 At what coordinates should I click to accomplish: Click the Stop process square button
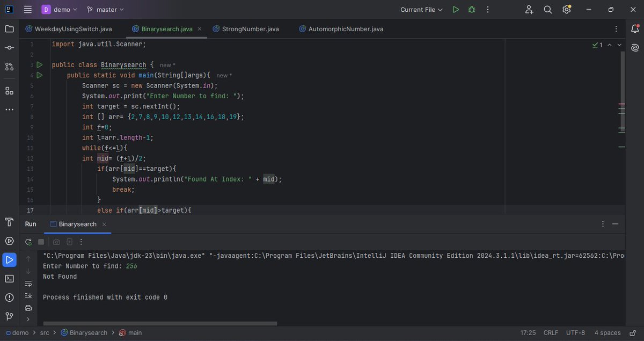point(41,242)
